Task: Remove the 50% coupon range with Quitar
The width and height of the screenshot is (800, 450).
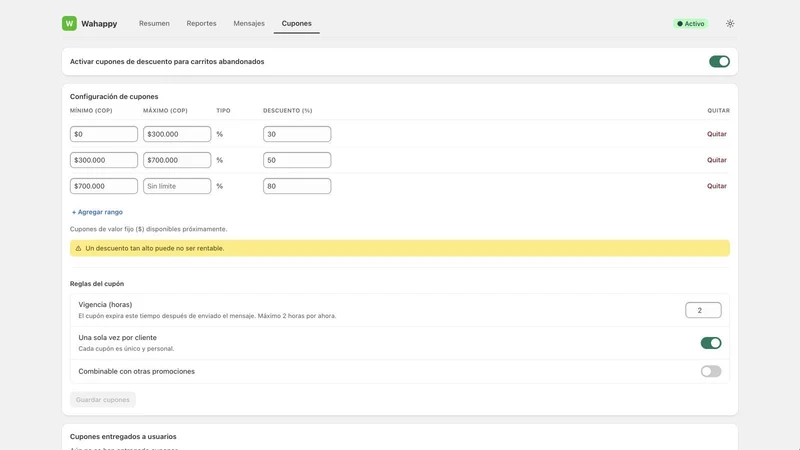Action: [717, 160]
